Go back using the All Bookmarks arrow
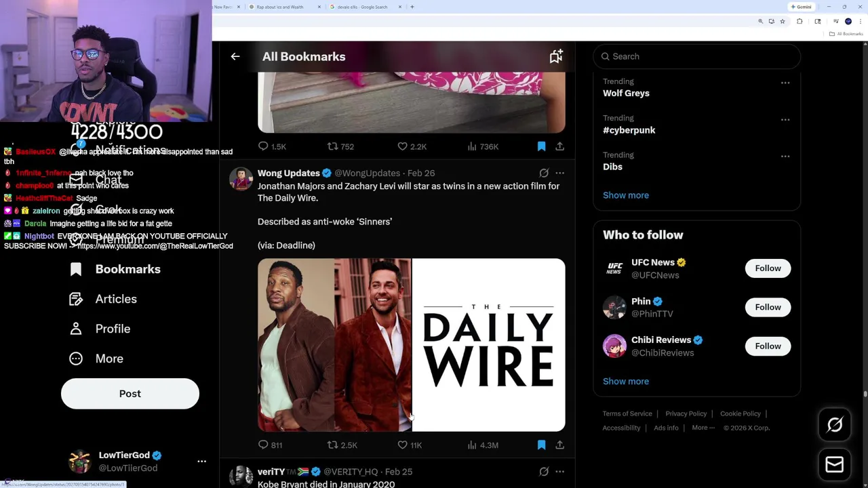868x488 pixels. tap(235, 57)
